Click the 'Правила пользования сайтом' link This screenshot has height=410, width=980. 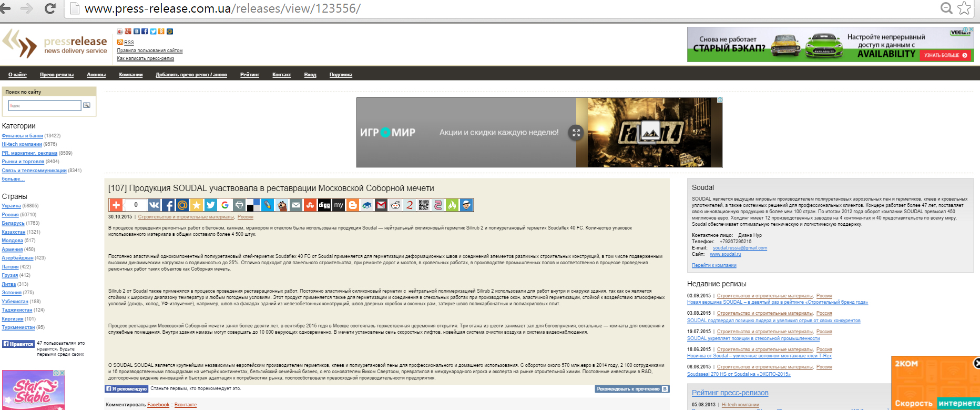(x=150, y=51)
